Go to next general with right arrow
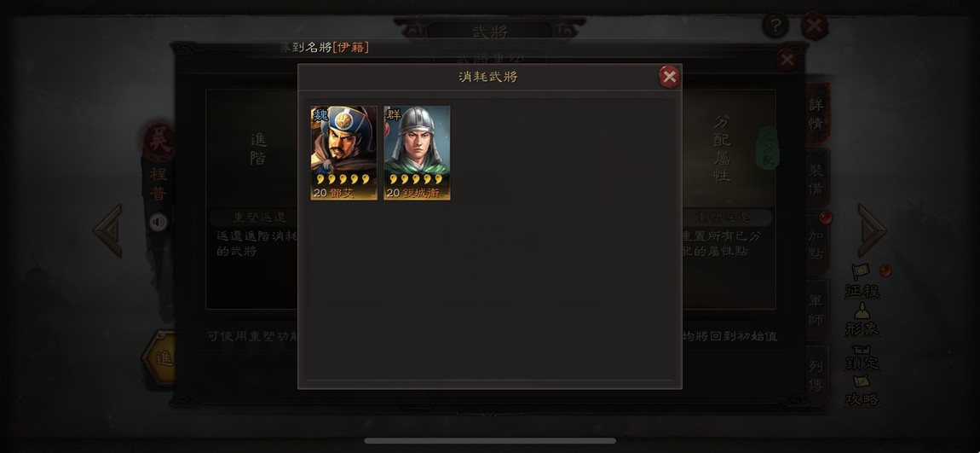This screenshot has width=980, height=453. [x=872, y=230]
